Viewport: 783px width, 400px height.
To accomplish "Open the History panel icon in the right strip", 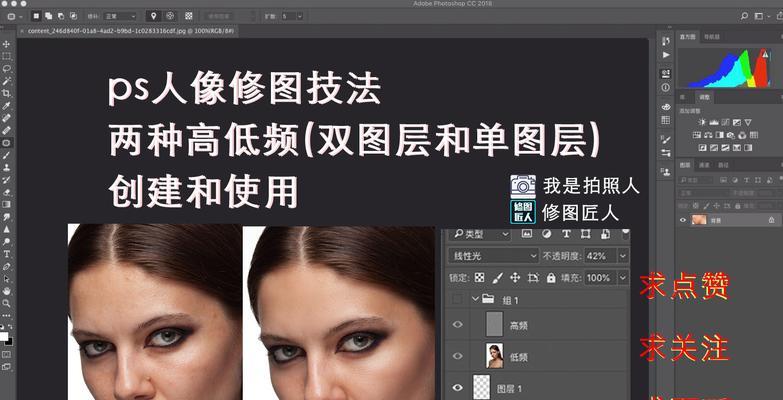I will coord(666,40).
